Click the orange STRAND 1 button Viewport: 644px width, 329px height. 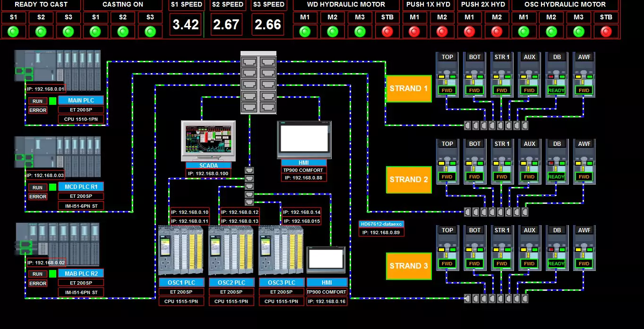(409, 89)
